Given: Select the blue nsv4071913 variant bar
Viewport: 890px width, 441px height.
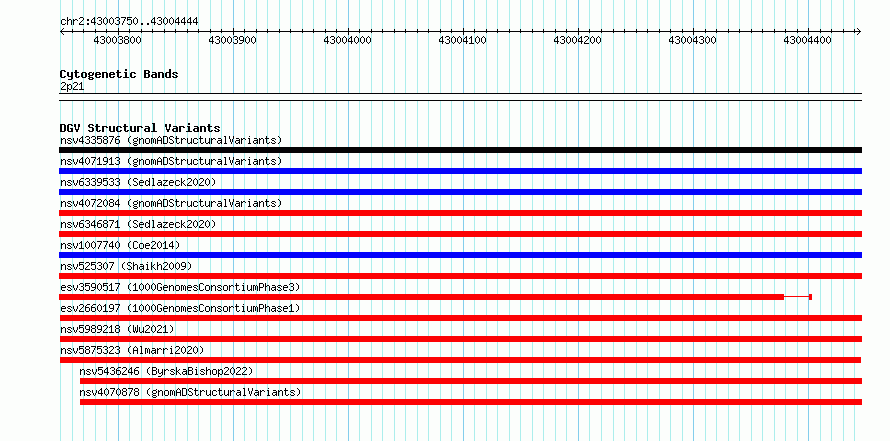Looking at the screenshot, I should click(460, 171).
